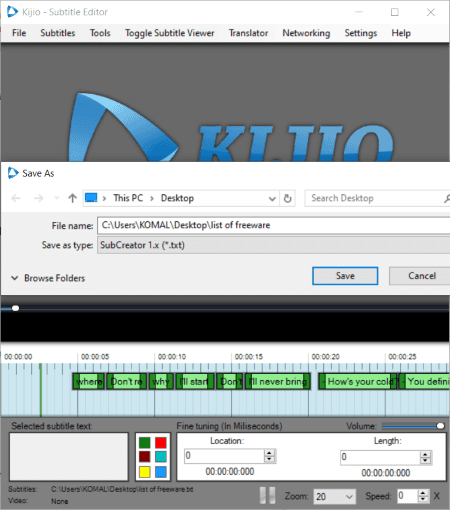
Task: Go back in Save As dialog navigation
Action: pos(16,198)
